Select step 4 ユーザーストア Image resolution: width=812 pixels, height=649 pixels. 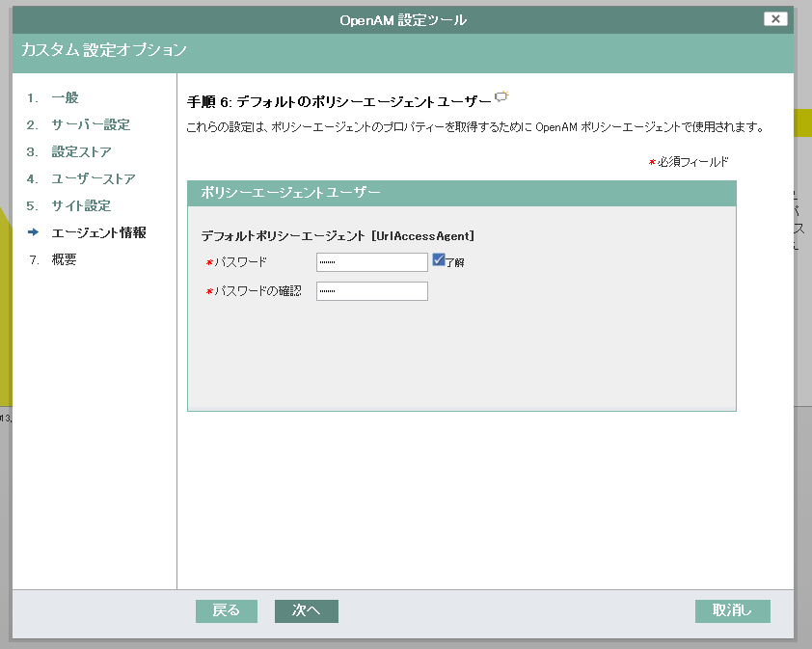(81, 178)
